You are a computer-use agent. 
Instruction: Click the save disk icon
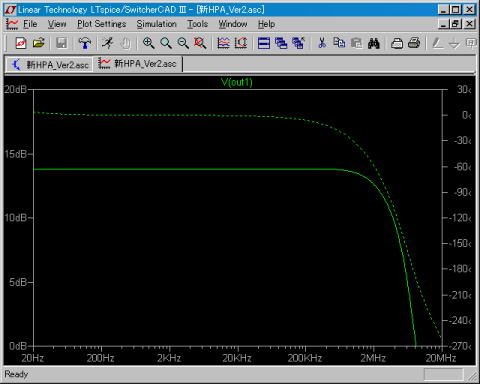click(x=61, y=43)
